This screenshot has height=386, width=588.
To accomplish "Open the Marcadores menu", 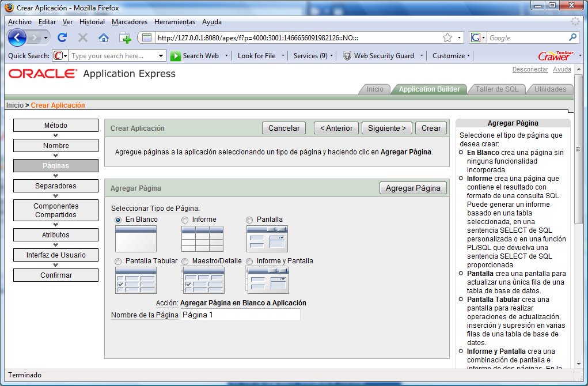I will click(130, 22).
